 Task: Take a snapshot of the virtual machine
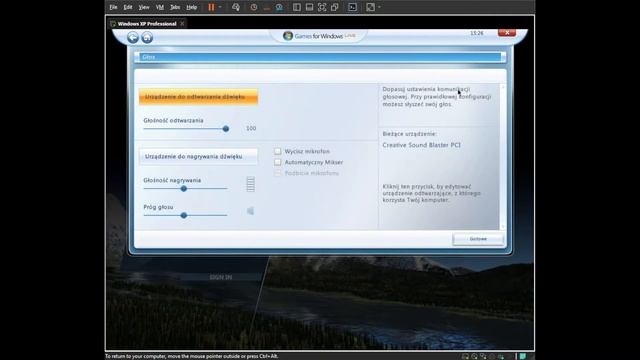[254, 7]
